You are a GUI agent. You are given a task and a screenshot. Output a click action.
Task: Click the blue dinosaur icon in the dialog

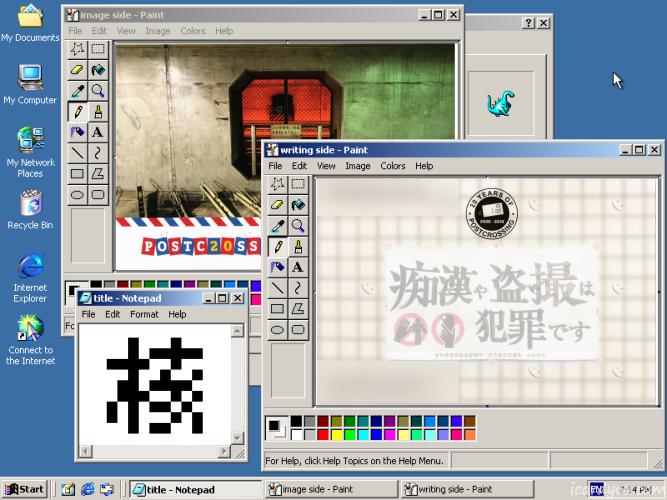(x=501, y=103)
